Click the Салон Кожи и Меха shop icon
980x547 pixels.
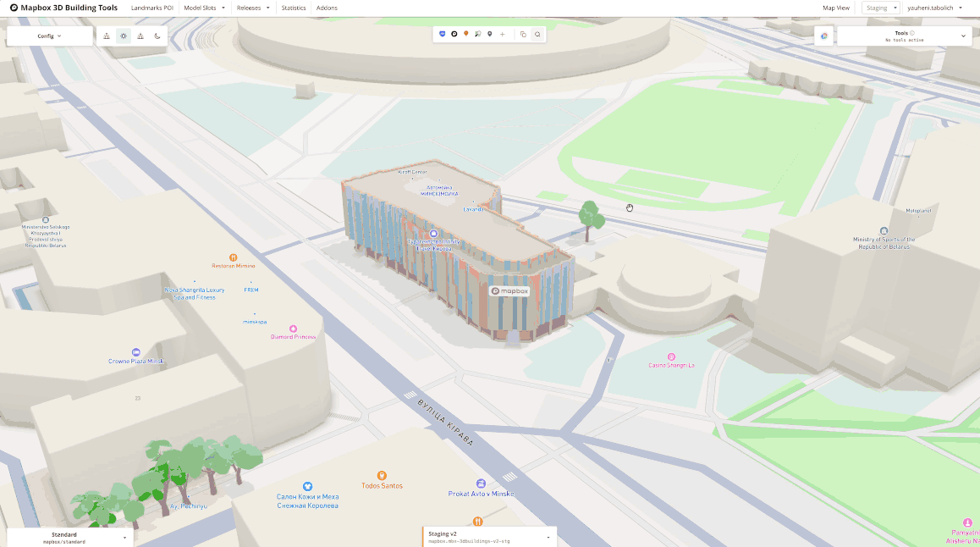307,486
